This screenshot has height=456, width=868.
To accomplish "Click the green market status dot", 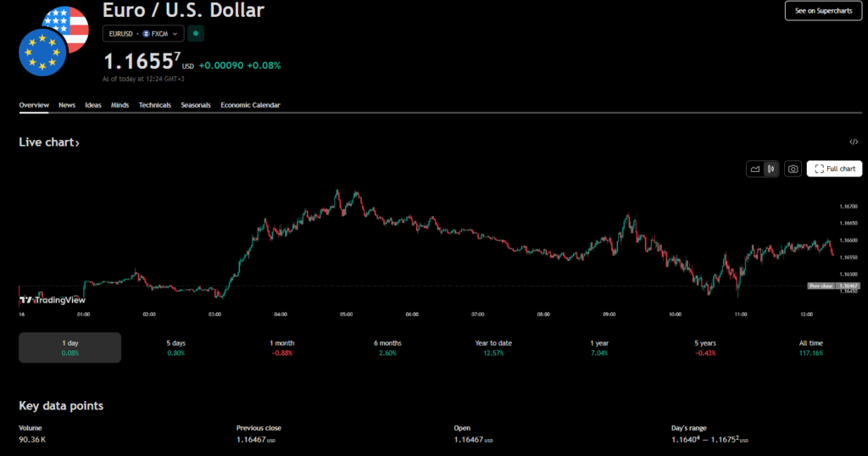I will pos(196,33).
